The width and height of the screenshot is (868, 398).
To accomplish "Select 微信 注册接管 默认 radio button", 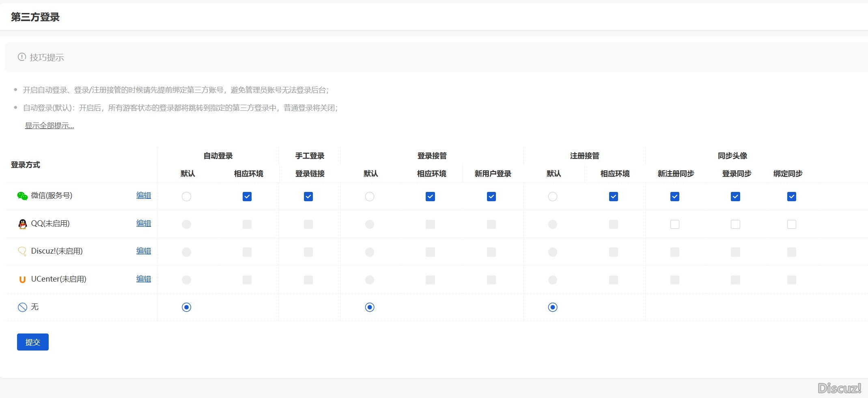I will pos(553,196).
